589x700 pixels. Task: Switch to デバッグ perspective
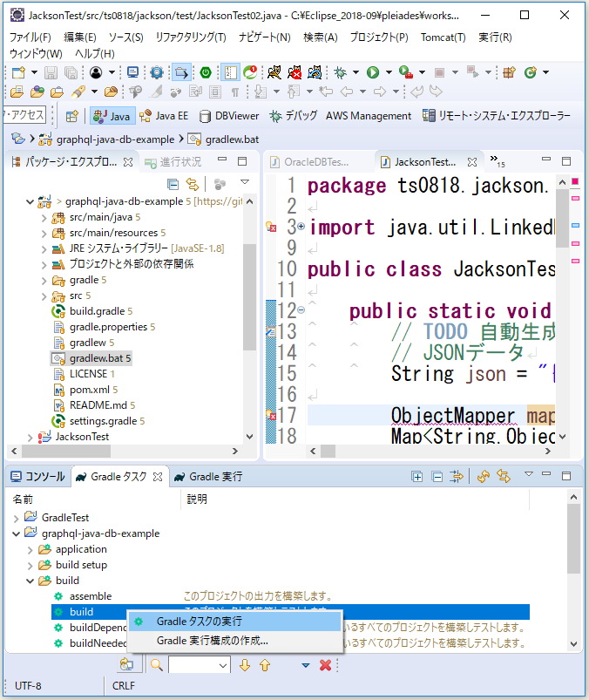[293, 116]
